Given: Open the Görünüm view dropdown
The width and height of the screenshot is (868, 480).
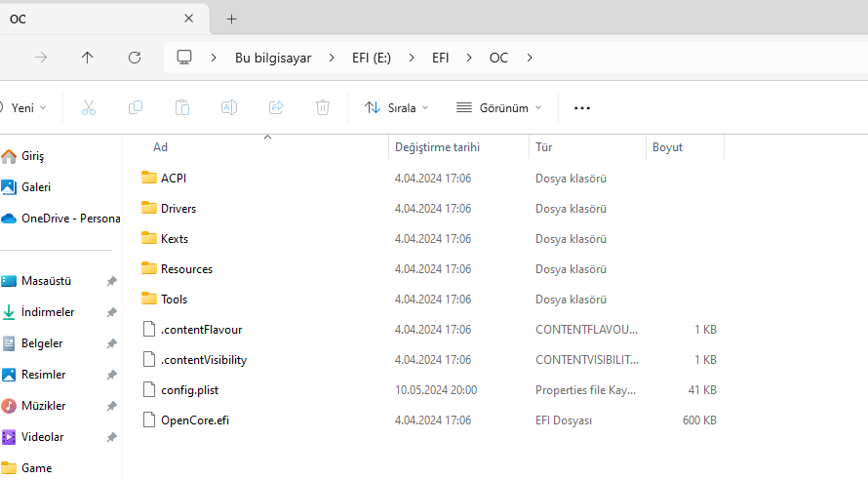Looking at the screenshot, I should click(x=498, y=108).
